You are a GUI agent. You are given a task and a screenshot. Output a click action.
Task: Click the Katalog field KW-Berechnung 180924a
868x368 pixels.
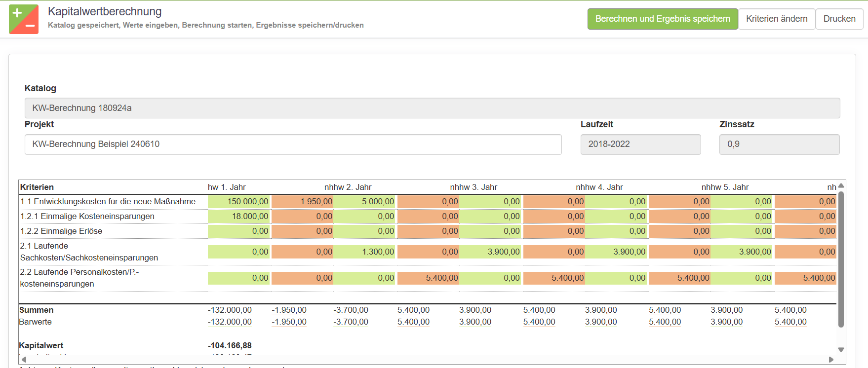point(432,108)
